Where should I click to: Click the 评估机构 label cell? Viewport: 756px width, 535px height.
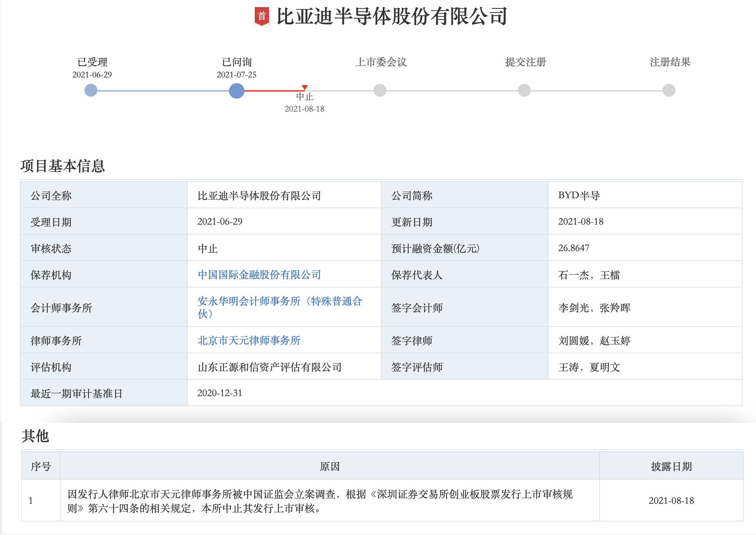click(x=104, y=366)
